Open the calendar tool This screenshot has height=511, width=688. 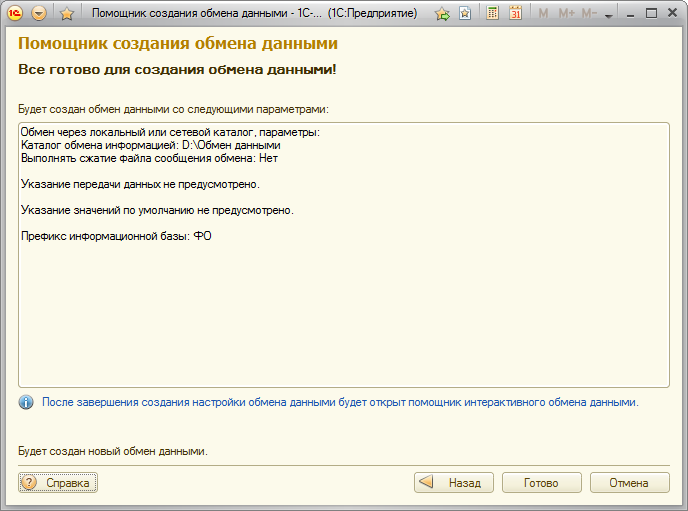click(x=515, y=14)
